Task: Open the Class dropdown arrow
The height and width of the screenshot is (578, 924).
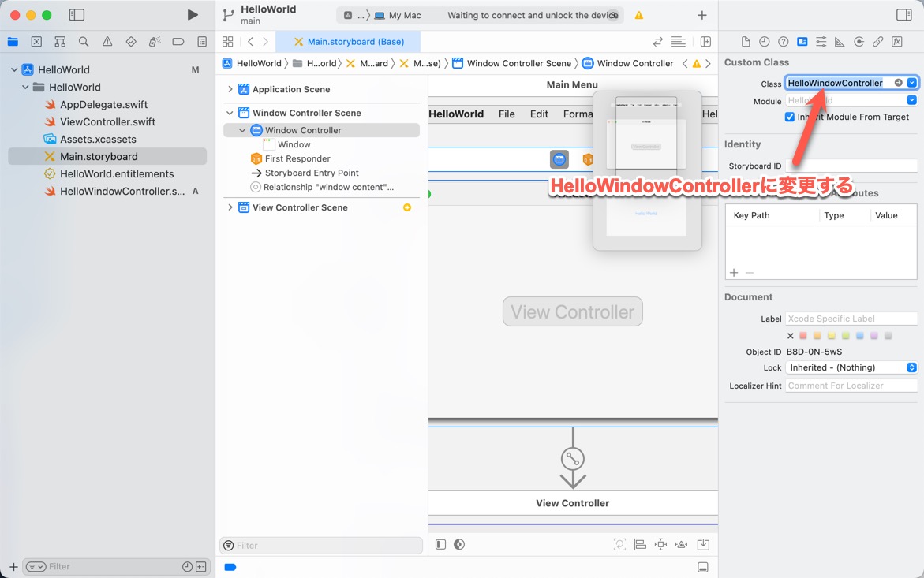Action: click(911, 83)
